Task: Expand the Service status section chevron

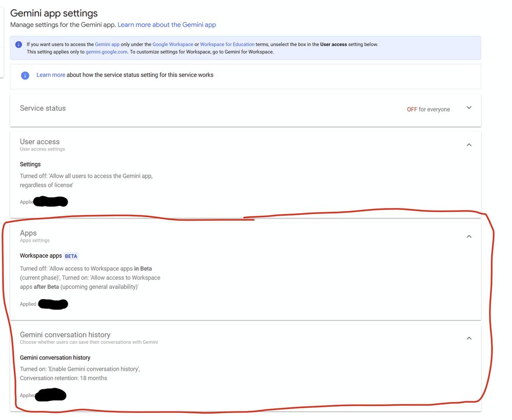Action: pyautogui.click(x=469, y=108)
